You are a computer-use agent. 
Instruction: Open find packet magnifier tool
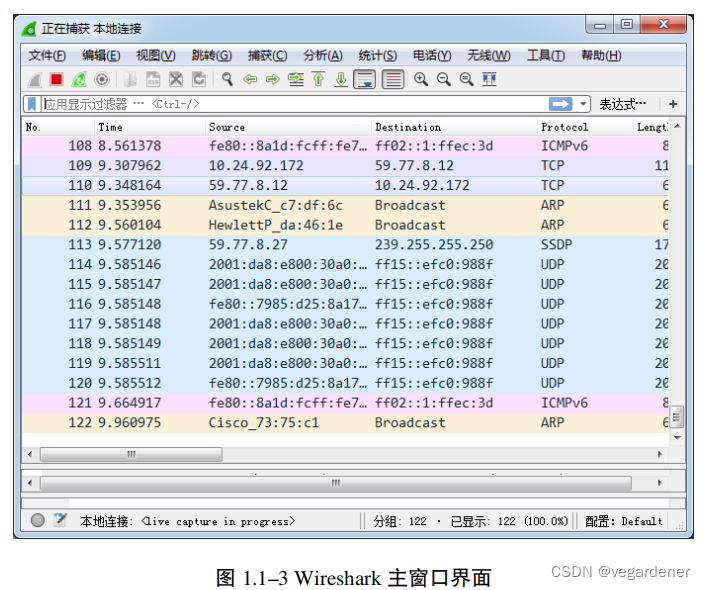click(227, 80)
